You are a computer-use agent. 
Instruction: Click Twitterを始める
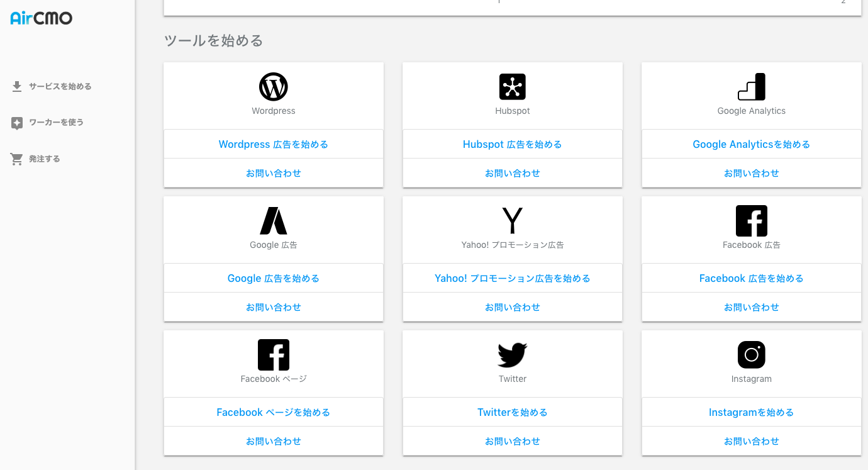click(513, 412)
